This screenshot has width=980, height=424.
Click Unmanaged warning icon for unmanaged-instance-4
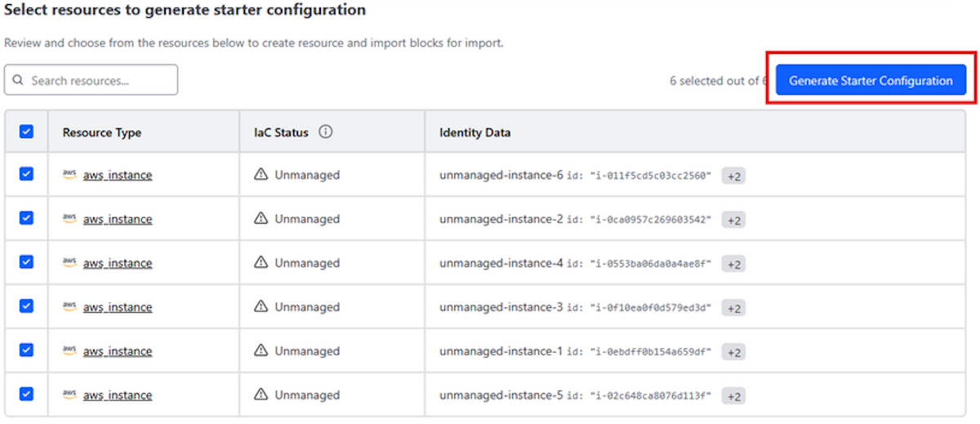point(261,263)
